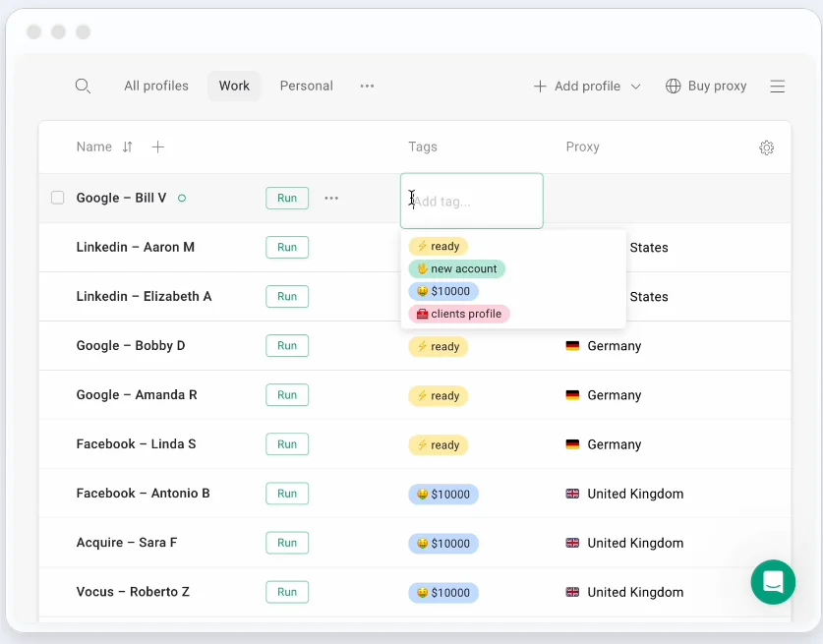Click profile name Vocus – Roberto Z
The image size is (823, 644).
pyautogui.click(x=133, y=592)
